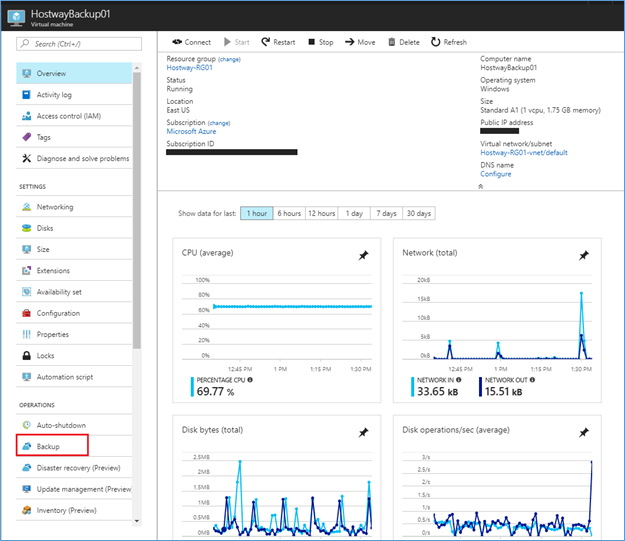Open the Hostway-RG01-vnet/default link
Image resolution: width=625 pixels, height=541 pixels.
524,153
